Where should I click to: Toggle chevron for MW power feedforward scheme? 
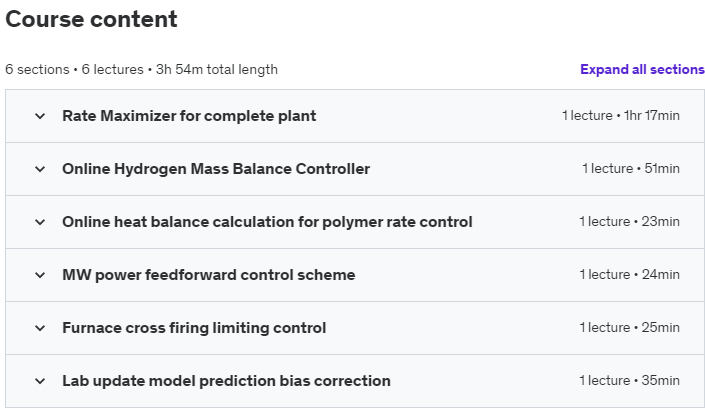coord(40,275)
